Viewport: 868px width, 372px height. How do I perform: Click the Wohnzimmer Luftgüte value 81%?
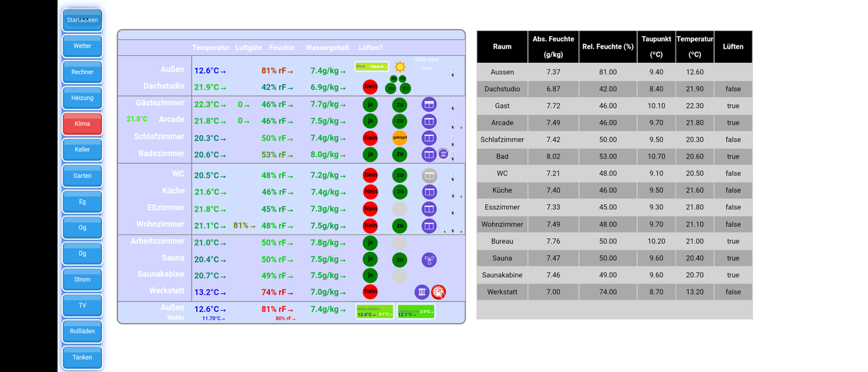pos(244,226)
